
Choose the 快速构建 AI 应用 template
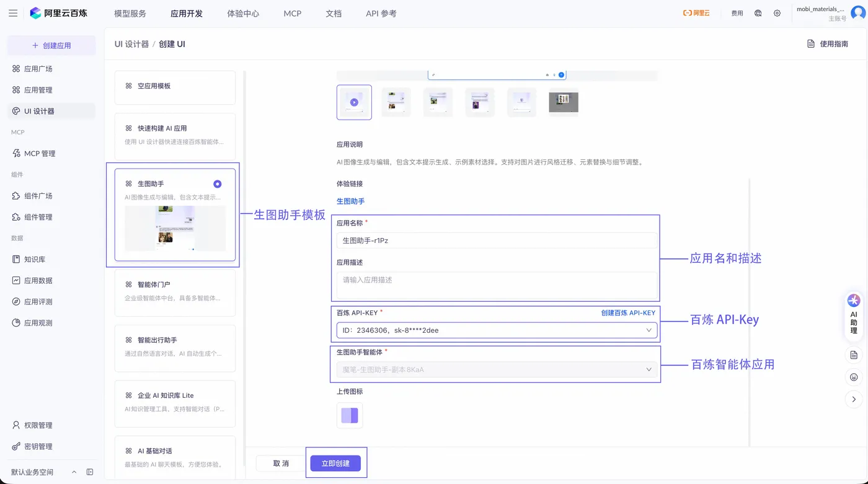tap(175, 136)
